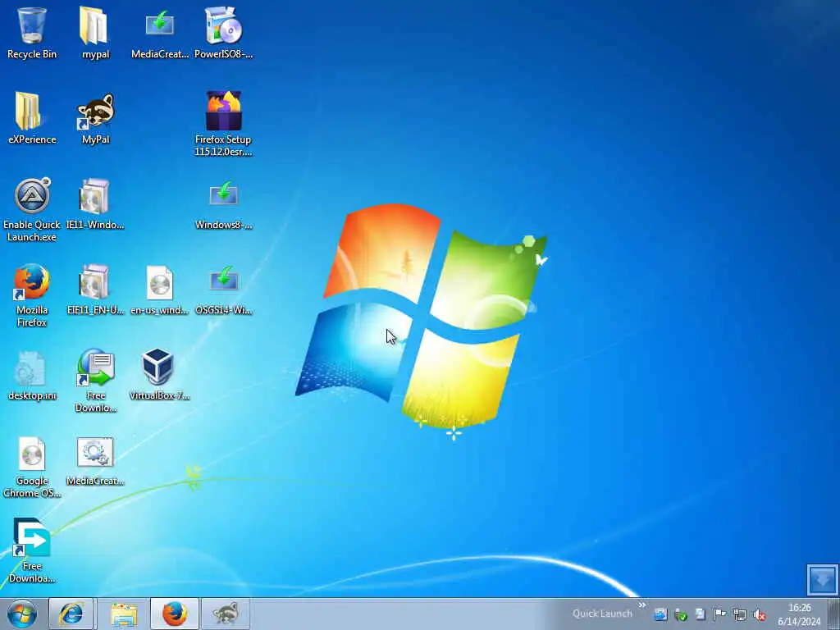The height and width of the screenshot is (630, 840).
Task: Expand Quick Launch toolbar chevron
Action: pos(641,606)
